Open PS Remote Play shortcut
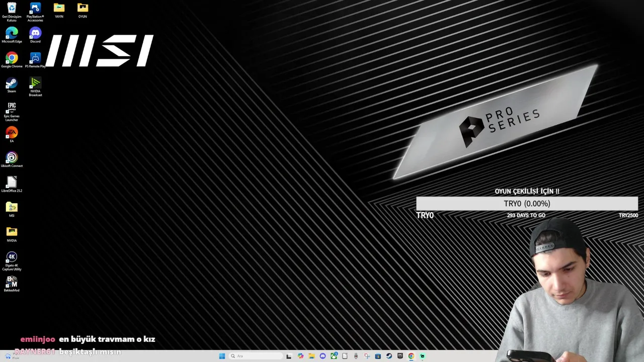Image resolution: width=644 pixels, height=362 pixels. click(x=35, y=60)
